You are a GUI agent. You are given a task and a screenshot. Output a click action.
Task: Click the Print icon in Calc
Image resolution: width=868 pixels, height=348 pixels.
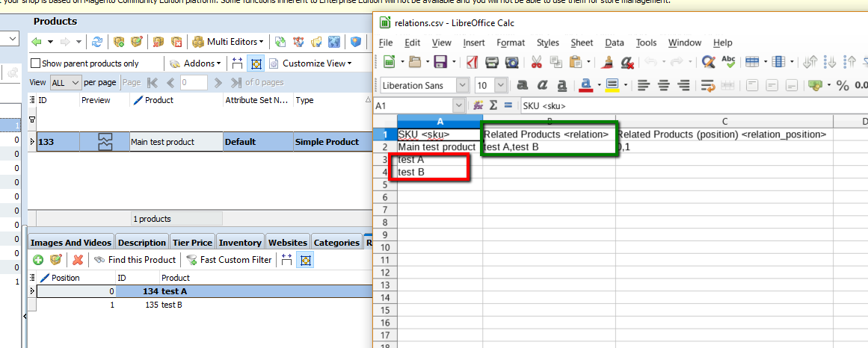pos(492,62)
